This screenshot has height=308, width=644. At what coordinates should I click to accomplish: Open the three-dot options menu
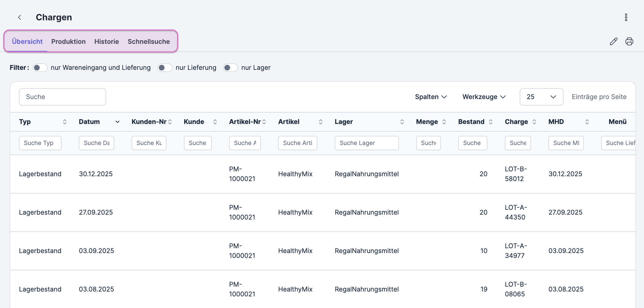[x=626, y=17]
